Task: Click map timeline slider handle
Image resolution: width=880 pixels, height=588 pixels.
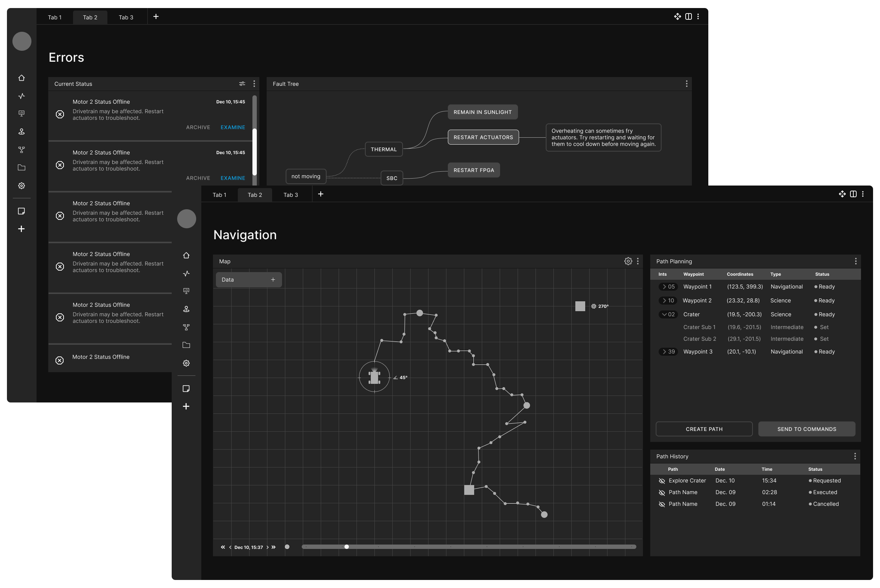Action: pos(347,547)
